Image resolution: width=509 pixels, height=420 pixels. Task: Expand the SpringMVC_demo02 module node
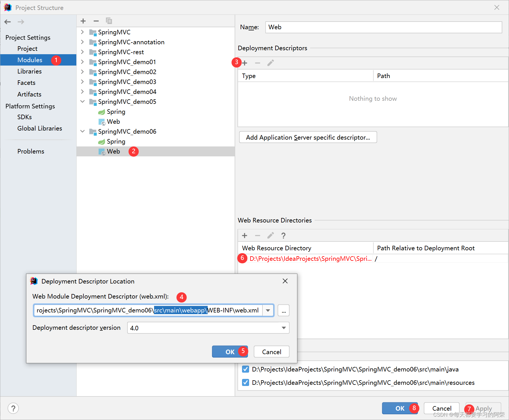click(x=82, y=72)
